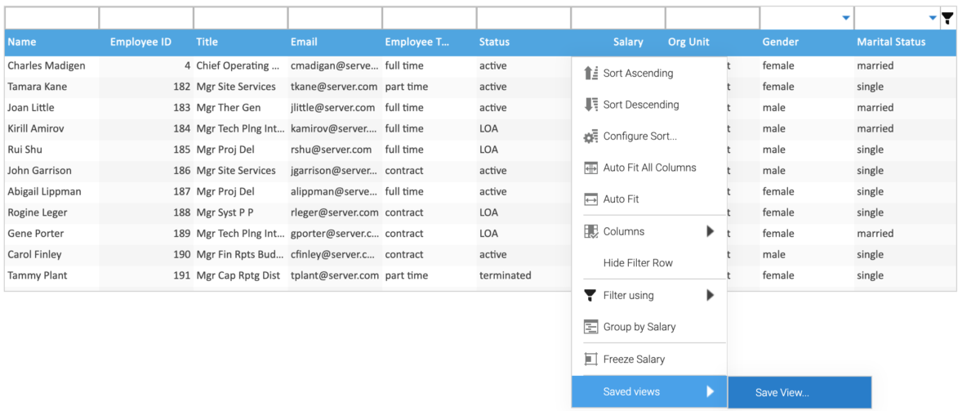Click the Salary filter input field
This screenshot has height=411, width=980.
618,18
